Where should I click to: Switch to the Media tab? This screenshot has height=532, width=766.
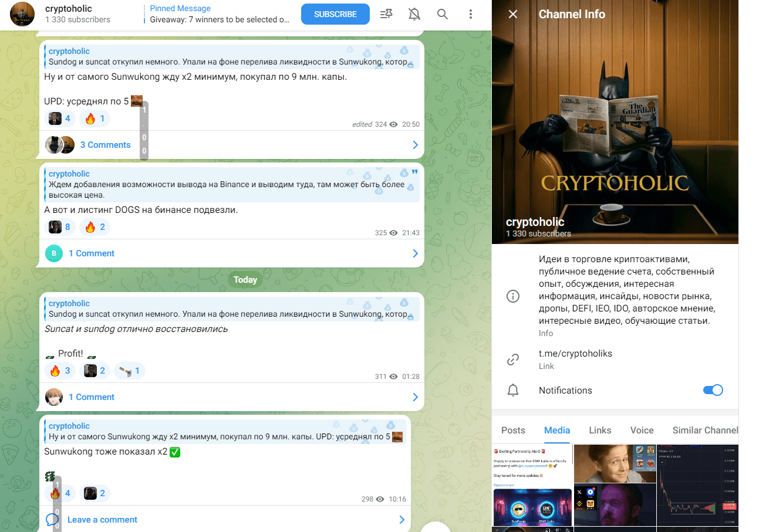[557, 430]
